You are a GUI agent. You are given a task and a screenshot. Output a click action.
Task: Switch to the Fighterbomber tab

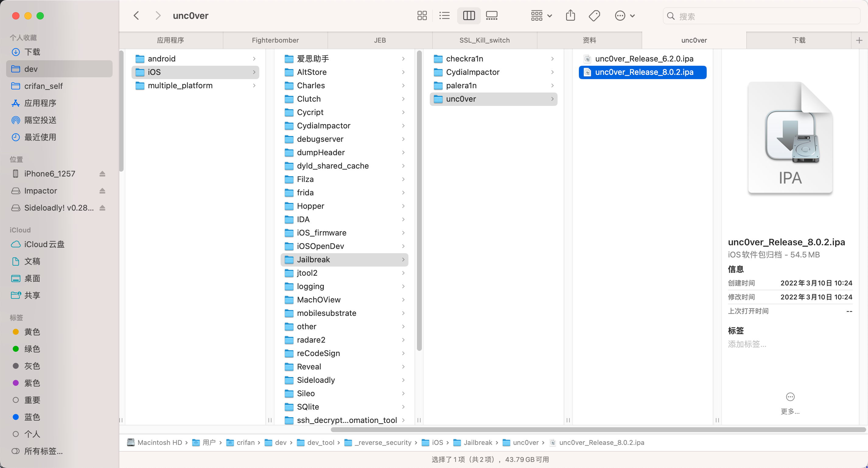tap(275, 40)
